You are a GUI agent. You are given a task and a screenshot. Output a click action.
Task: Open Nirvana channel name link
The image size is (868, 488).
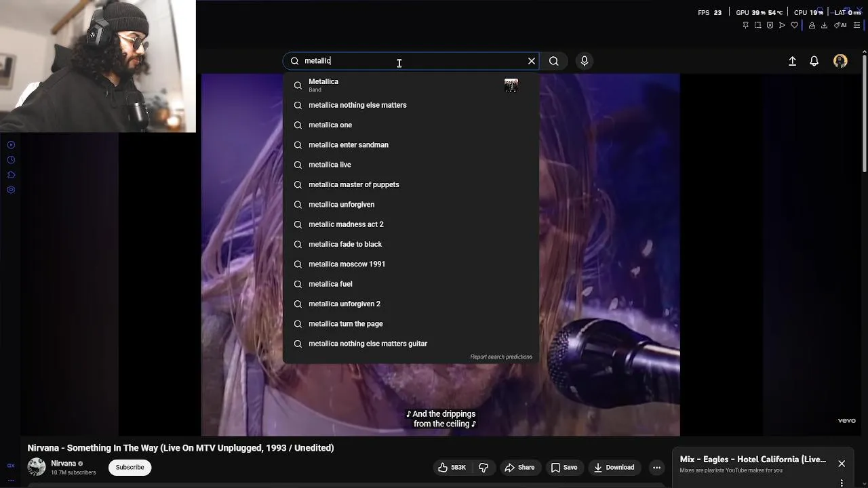click(63, 464)
